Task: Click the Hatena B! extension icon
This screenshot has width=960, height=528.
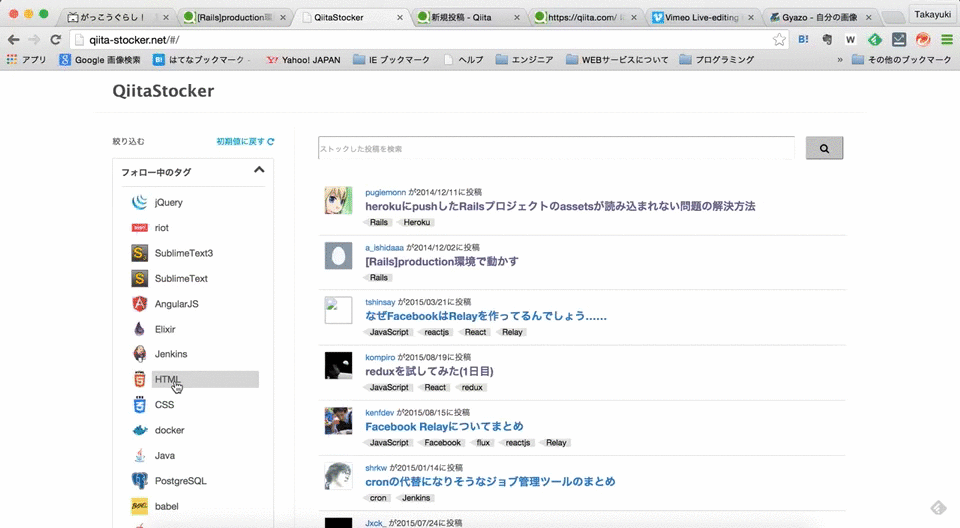Action: [803, 40]
